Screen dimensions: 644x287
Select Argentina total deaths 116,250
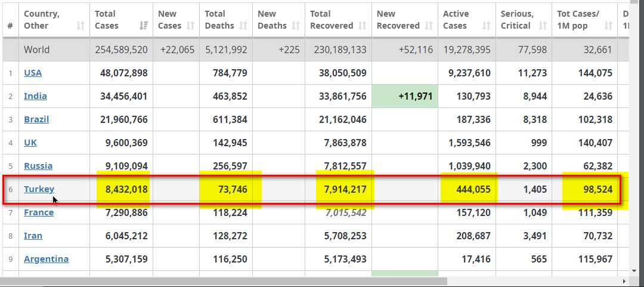point(230,259)
